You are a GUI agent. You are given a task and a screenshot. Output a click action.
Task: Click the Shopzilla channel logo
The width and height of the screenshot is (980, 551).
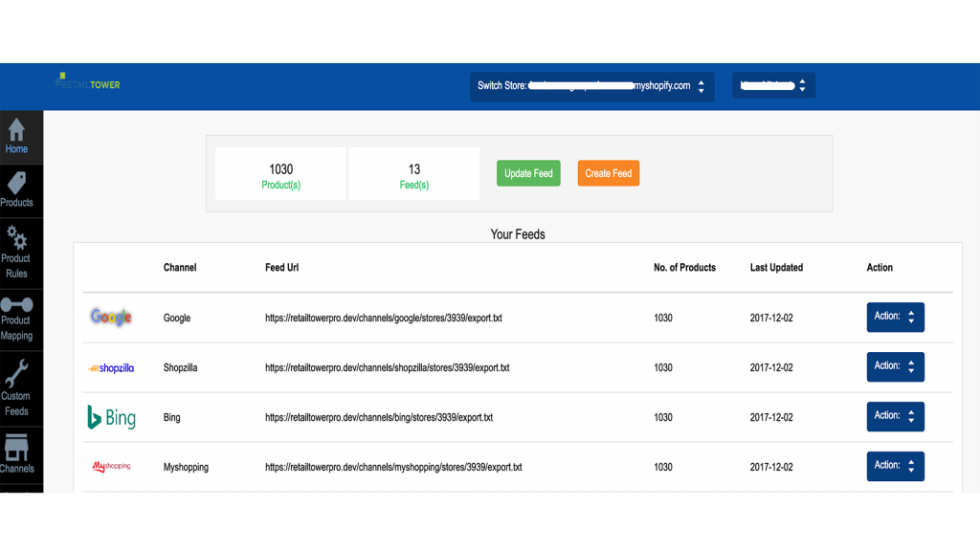point(111,368)
